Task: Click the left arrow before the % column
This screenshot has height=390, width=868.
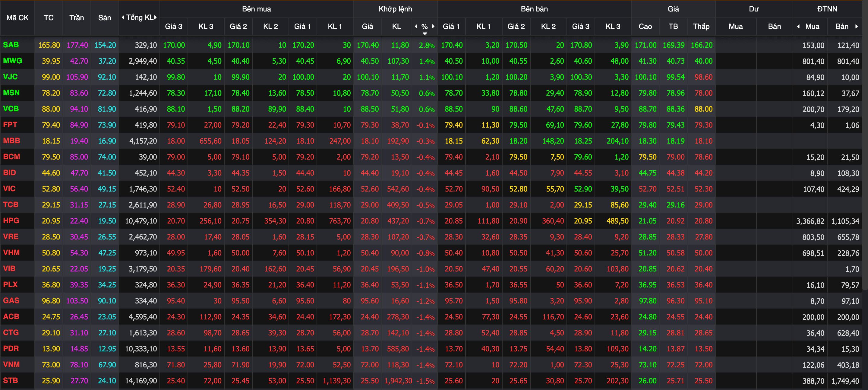Action: [x=416, y=26]
